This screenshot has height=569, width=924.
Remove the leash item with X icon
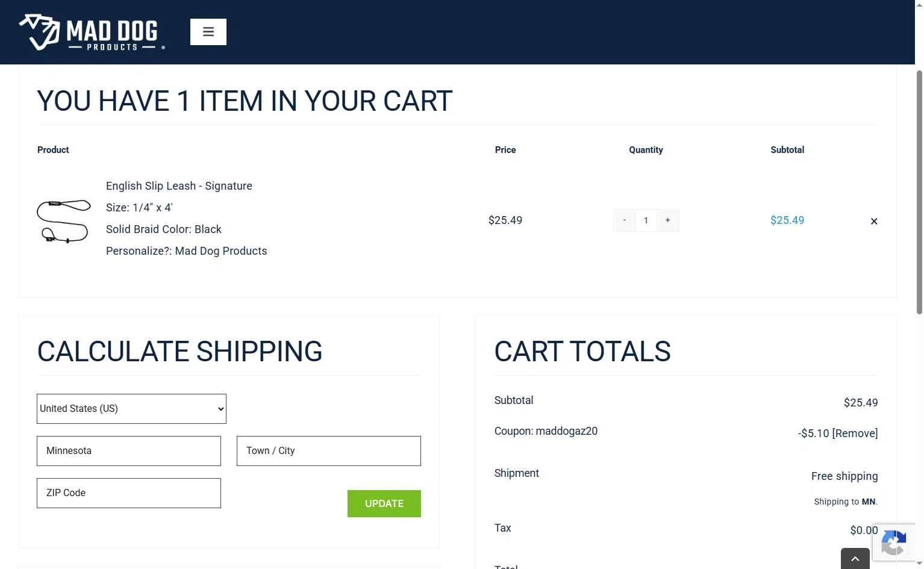tap(874, 221)
